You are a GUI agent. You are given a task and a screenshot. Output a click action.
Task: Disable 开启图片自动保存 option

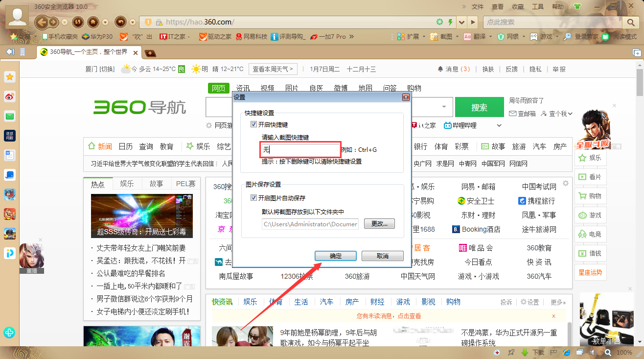[253, 197]
